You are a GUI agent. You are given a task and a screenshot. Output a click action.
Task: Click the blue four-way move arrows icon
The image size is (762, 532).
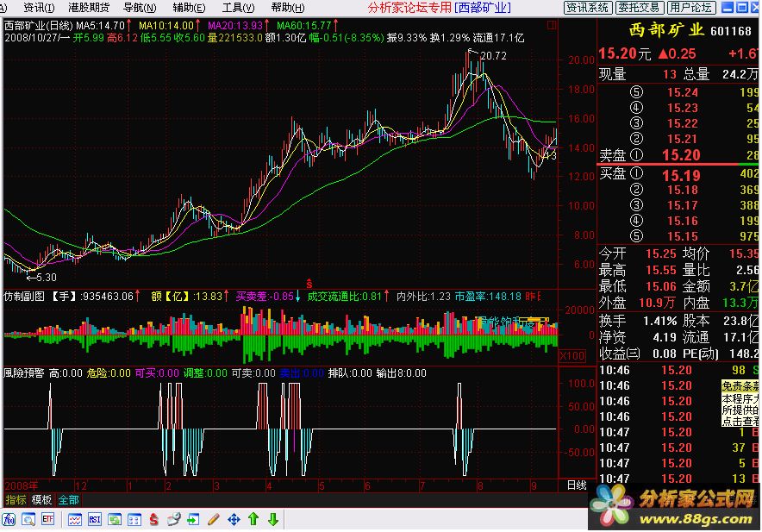point(234,519)
